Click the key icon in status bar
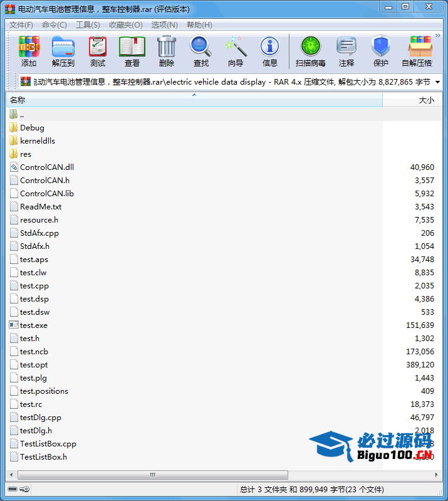 click(x=24, y=489)
